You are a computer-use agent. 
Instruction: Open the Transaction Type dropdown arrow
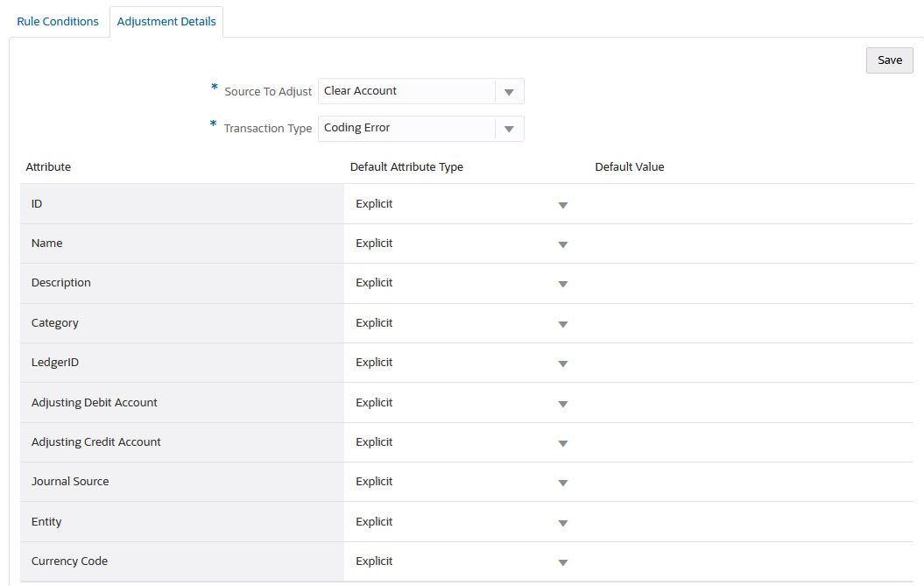(x=509, y=129)
